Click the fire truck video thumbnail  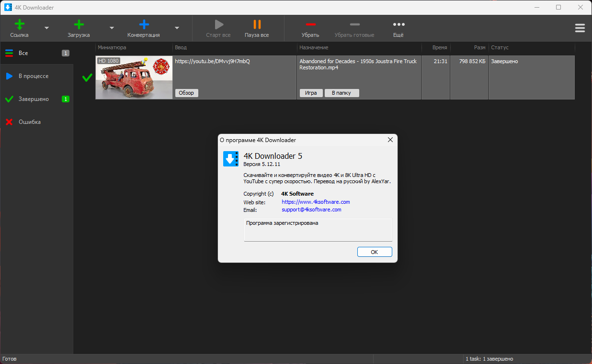[x=134, y=77]
